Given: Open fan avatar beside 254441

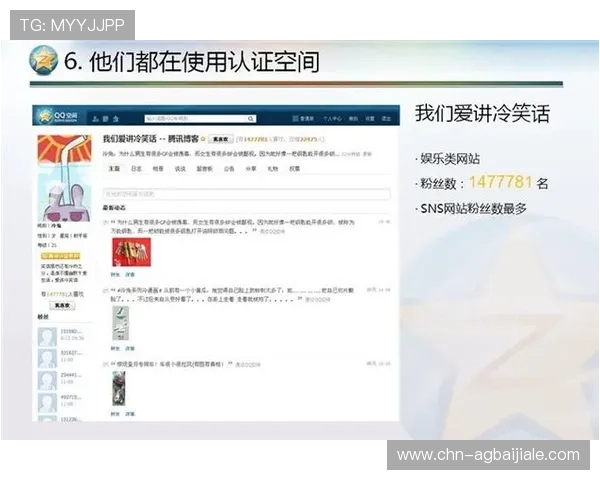Looking at the screenshot, I should pyautogui.click(x=47, y=380).
